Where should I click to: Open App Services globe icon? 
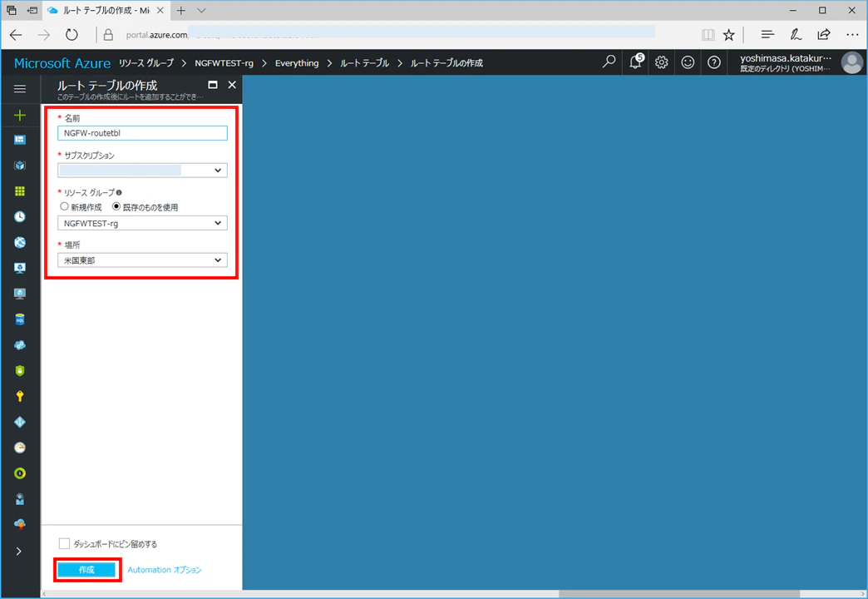pyautogui.click(x=20, y=242)
